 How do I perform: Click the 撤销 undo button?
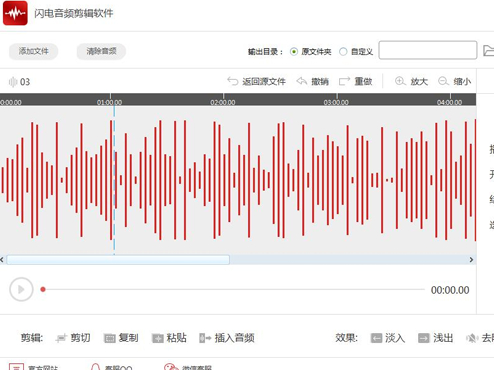tap(312, 81)
